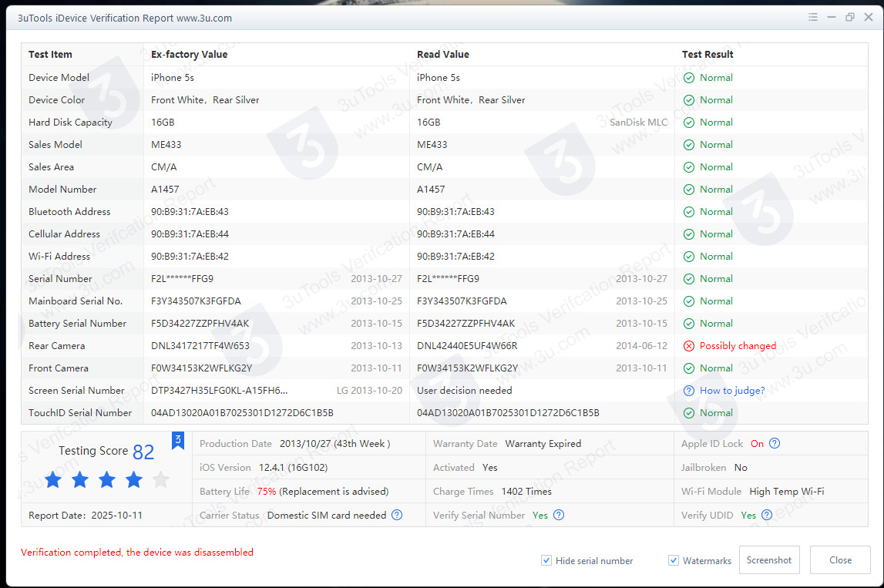The image size is (884, 588).
Task: Click the Domestic SIM card needed text
Action: tap(327, 516)
